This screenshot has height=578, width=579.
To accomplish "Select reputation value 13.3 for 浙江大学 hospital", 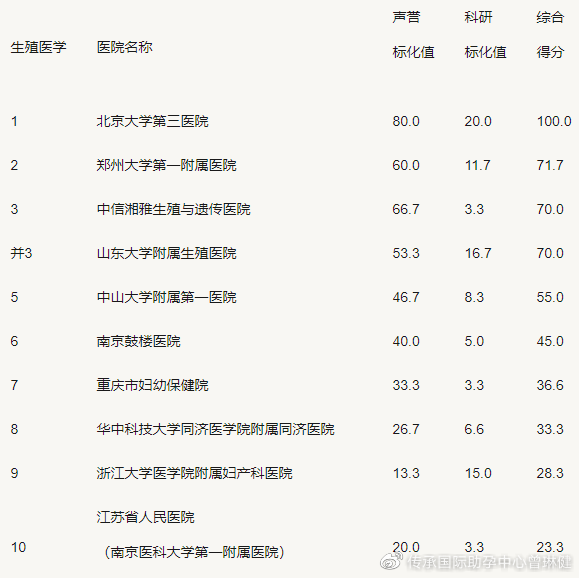I will coord(406,473).
